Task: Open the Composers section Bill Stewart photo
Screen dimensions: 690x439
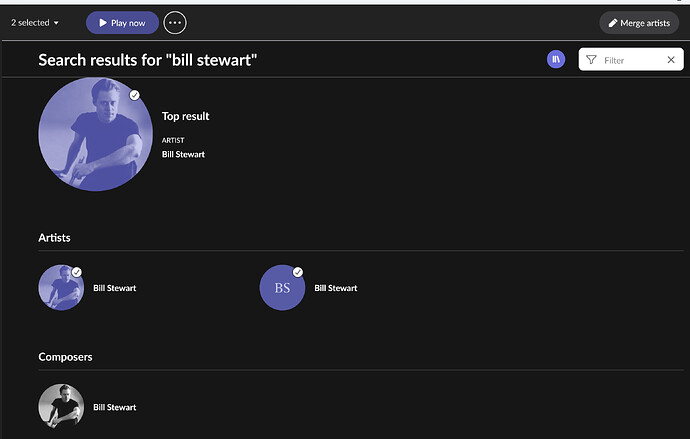Action: point(61,407)
